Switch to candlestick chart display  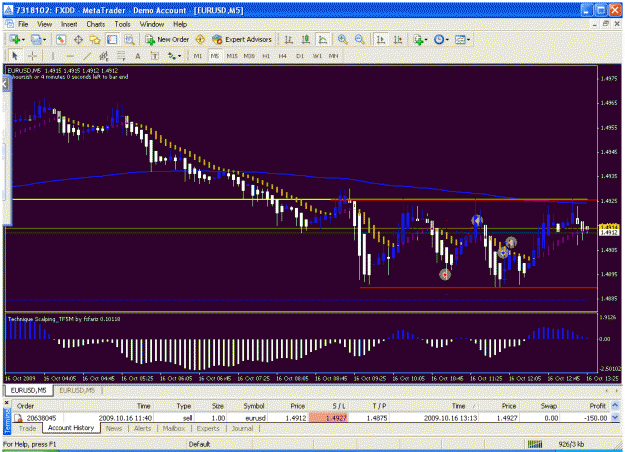click(x=306, y=39)
